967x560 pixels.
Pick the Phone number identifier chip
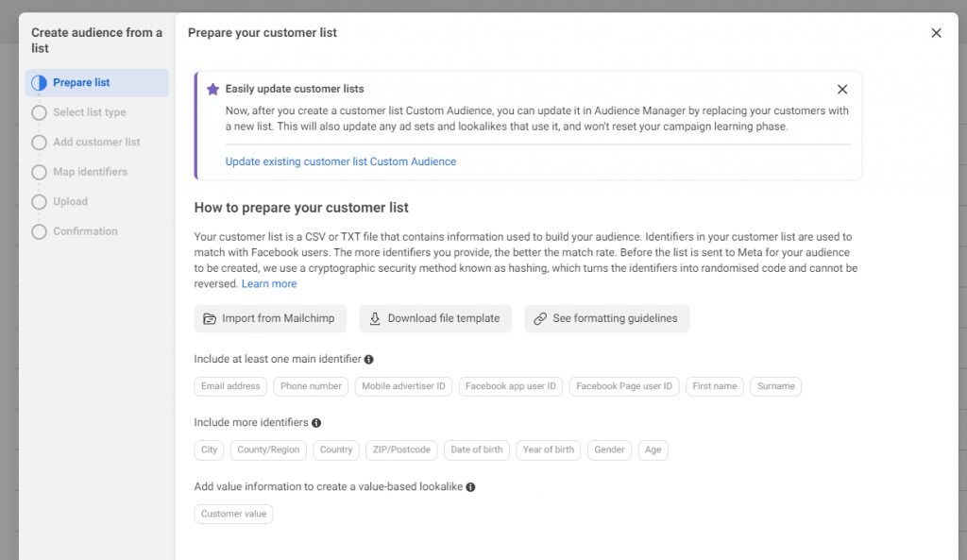click(311, 386)
